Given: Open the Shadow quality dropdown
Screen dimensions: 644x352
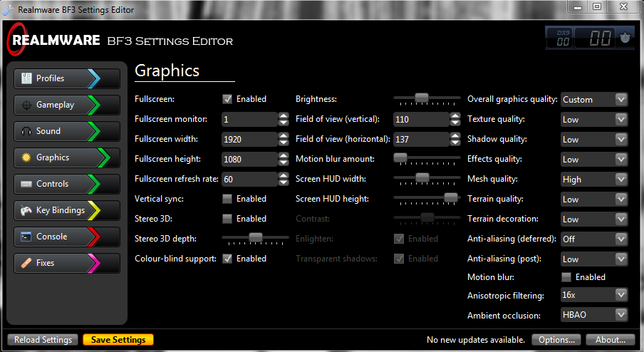Looking at the screenshot, I should (x=594, y=139).
